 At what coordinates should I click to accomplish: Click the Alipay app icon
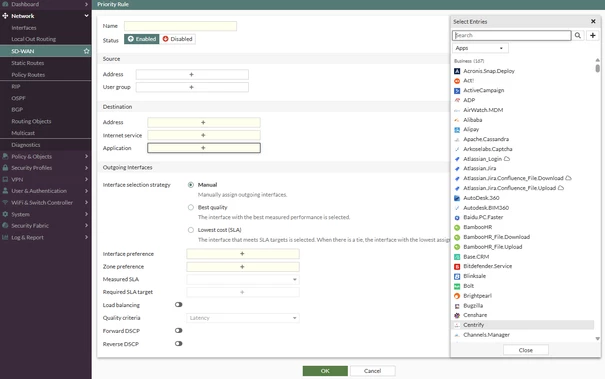pyautogui.click(x=457, y=130)
